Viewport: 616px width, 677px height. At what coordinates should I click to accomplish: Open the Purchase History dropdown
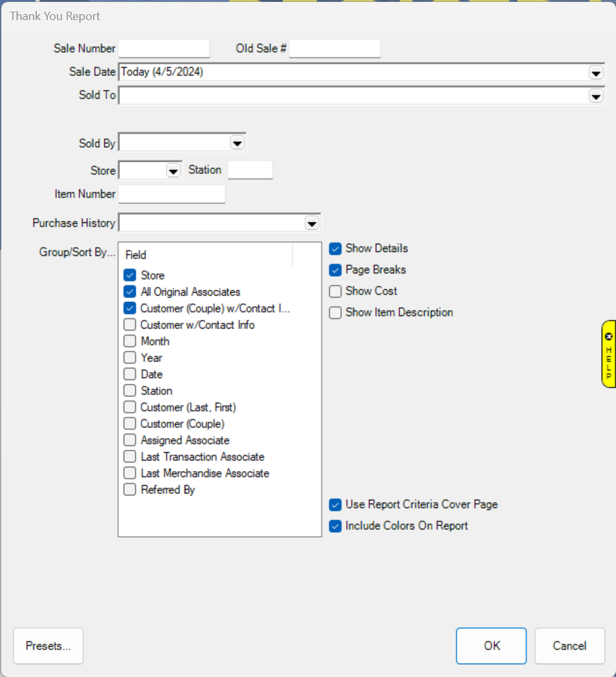click(x=312, y=223)
